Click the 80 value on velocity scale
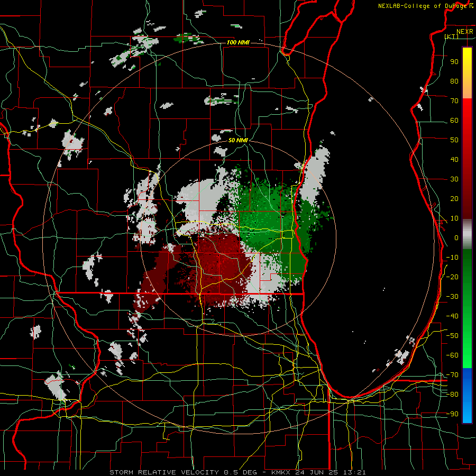 tap(454, 81)
